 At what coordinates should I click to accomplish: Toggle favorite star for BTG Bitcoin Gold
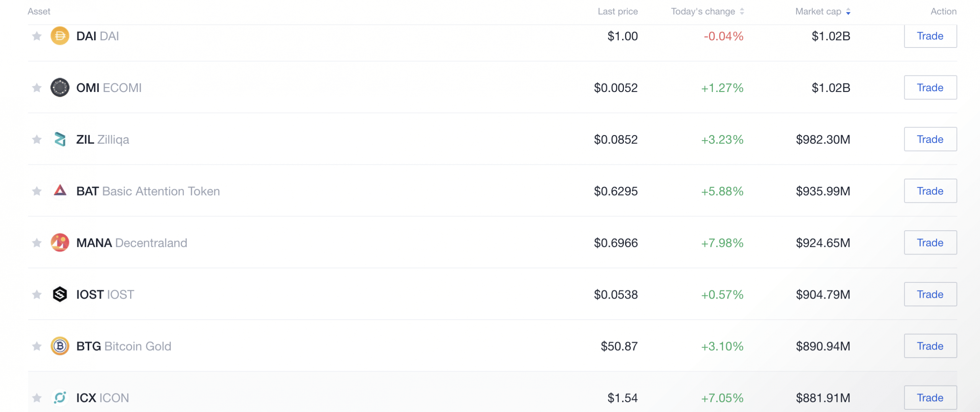pos(37,346)
